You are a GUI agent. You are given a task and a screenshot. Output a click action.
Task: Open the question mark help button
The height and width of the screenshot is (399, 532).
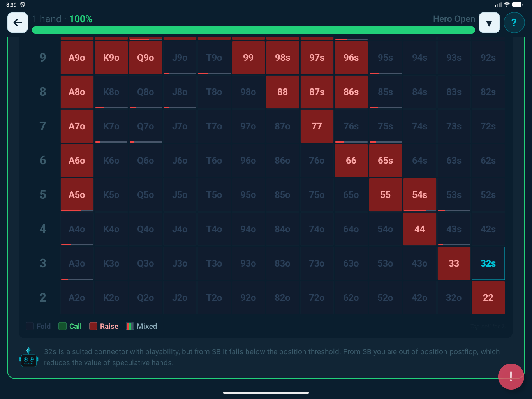pyautogui.click(x=514, y=23)
